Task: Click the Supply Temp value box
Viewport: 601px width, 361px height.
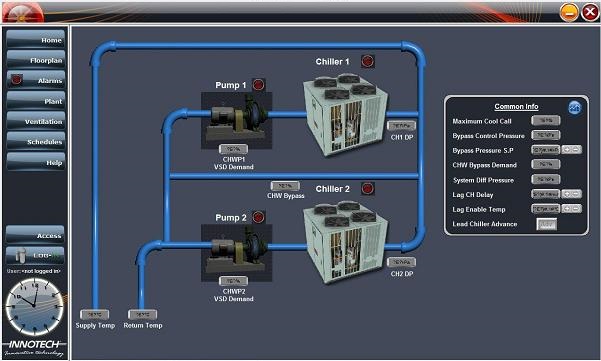Action: pyautogui.click(x=94, y=315)
